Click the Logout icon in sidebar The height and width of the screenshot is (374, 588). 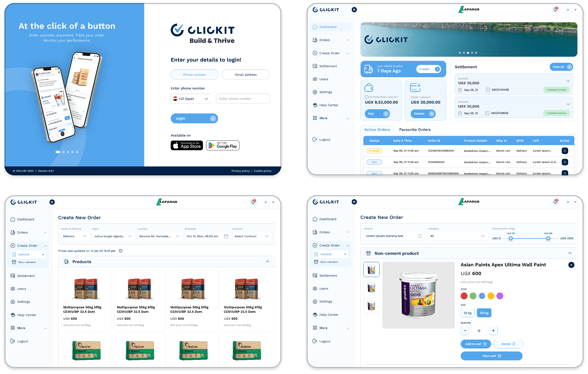[315, 139]
